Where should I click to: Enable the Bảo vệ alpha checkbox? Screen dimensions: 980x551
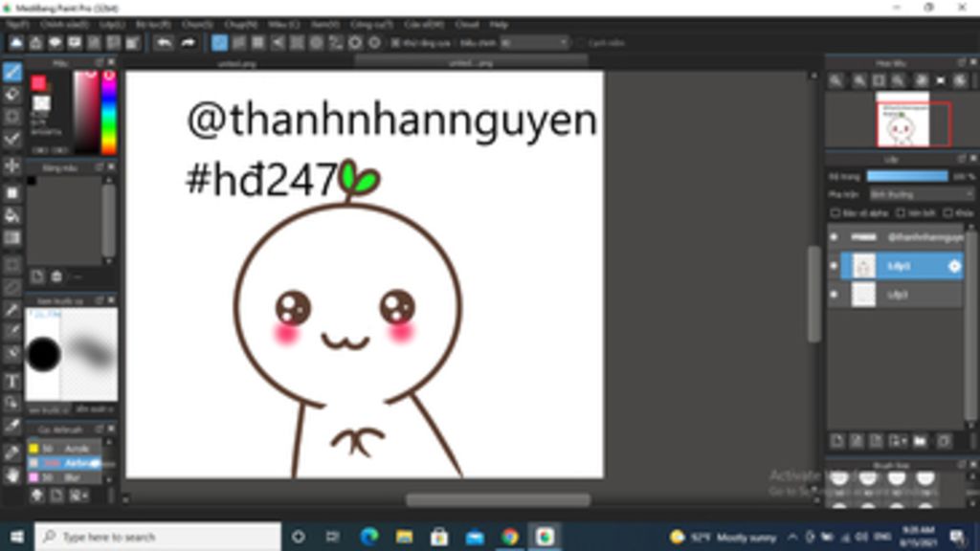point(835,213)
